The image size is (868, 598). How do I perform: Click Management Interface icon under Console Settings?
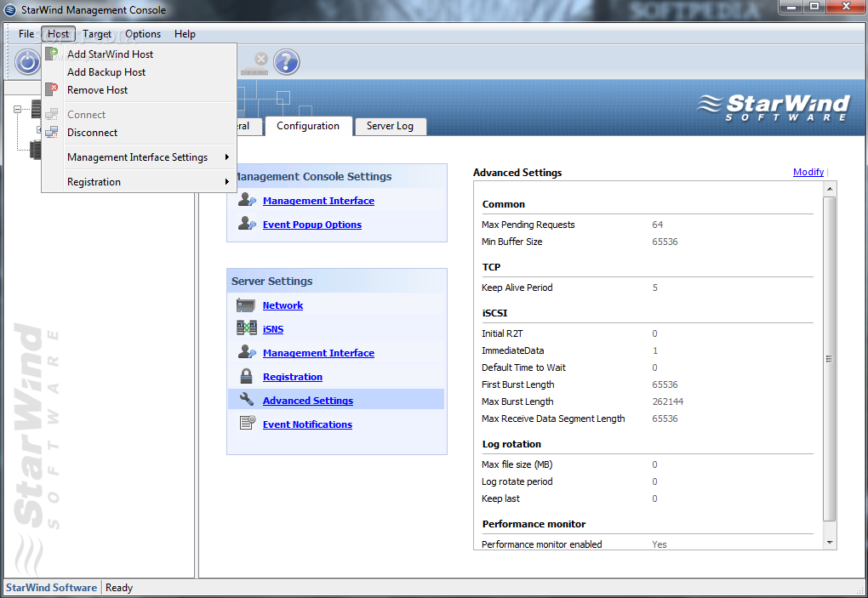247,200
